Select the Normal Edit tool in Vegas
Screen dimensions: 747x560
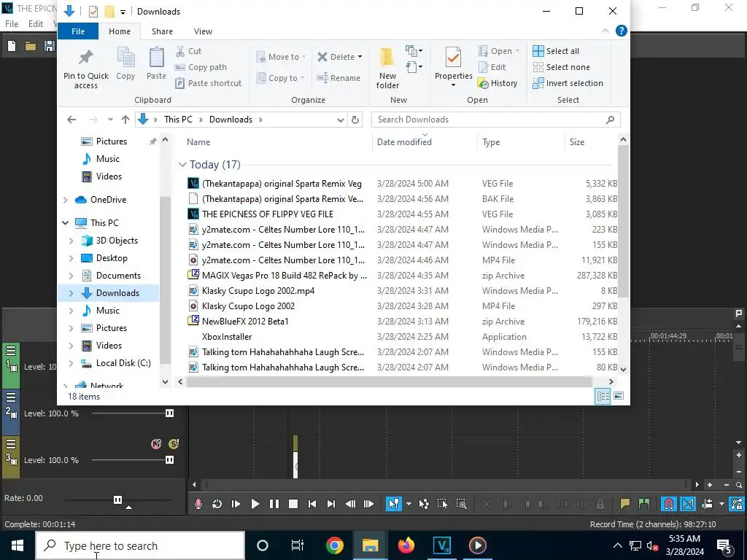tap(394, 504)
